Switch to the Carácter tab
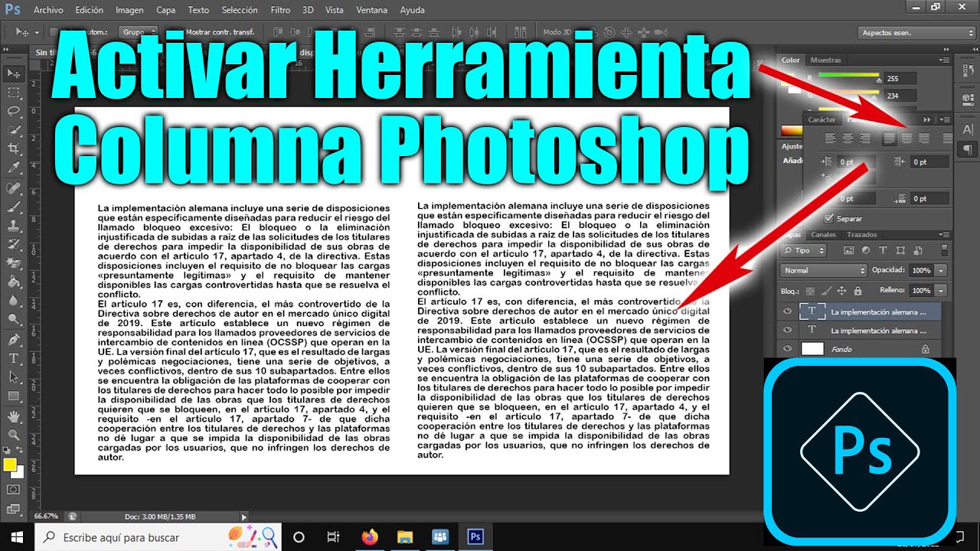This screenshot has height=551, width=980. 822,119
